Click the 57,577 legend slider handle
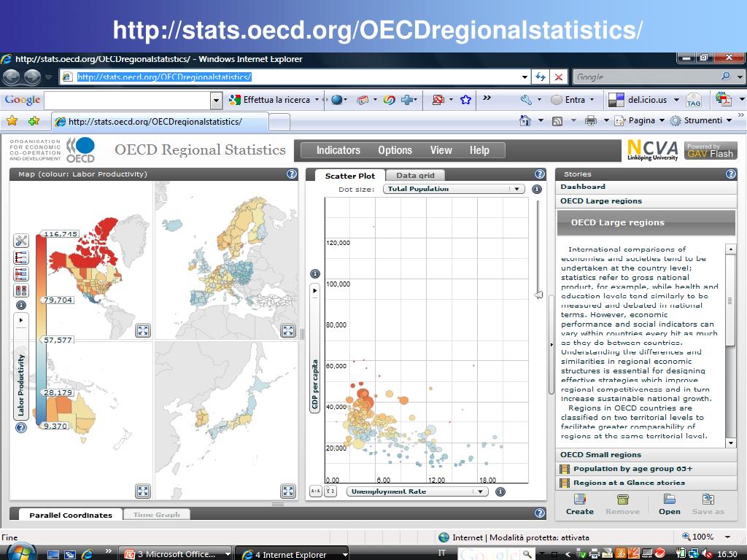Viewport: 747px width, 560px height. [x=58, y=340]
